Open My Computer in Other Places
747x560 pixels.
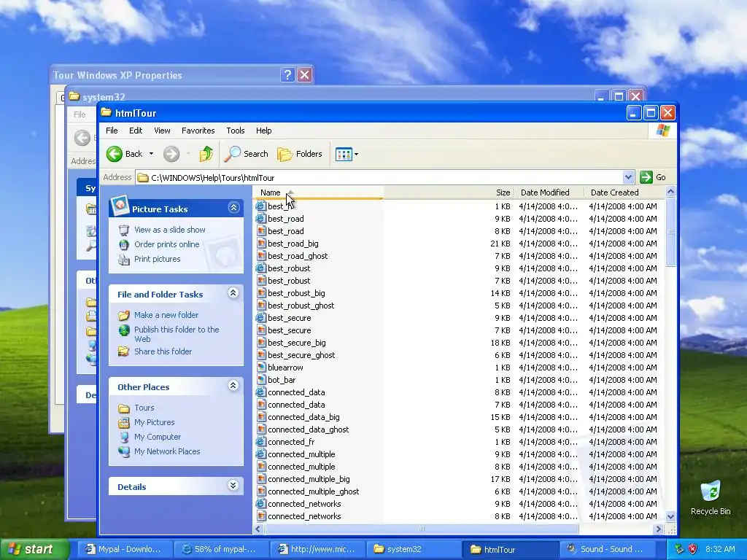pos(158,437)
